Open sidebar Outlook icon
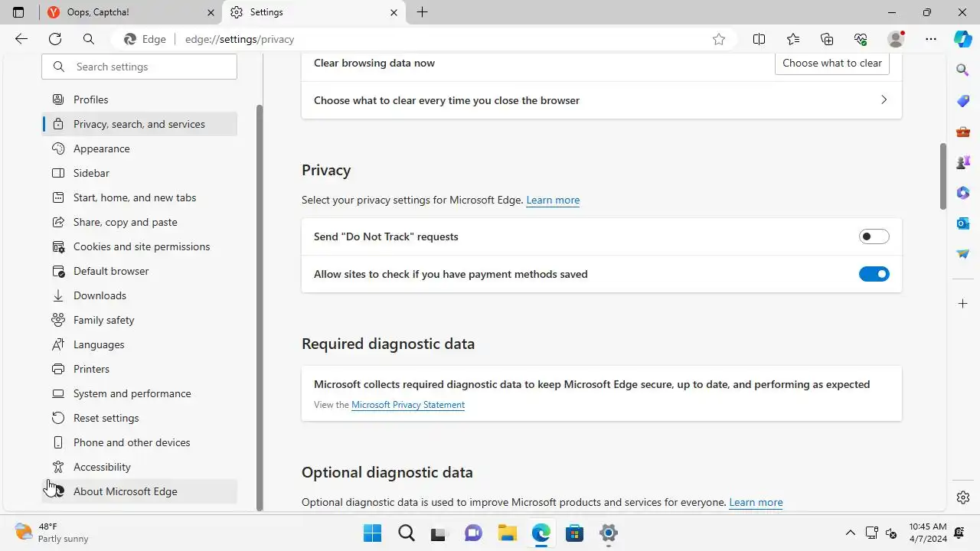 click(x=963, y=223)
